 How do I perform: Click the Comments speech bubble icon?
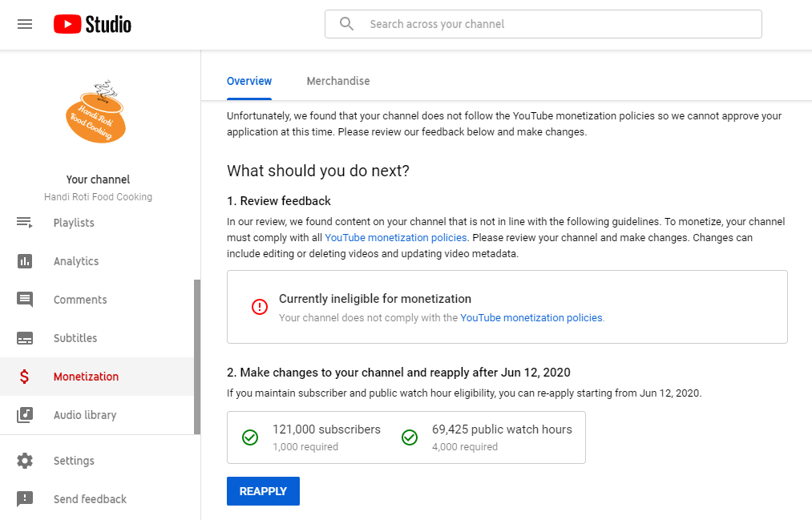[x=25, y=300]
